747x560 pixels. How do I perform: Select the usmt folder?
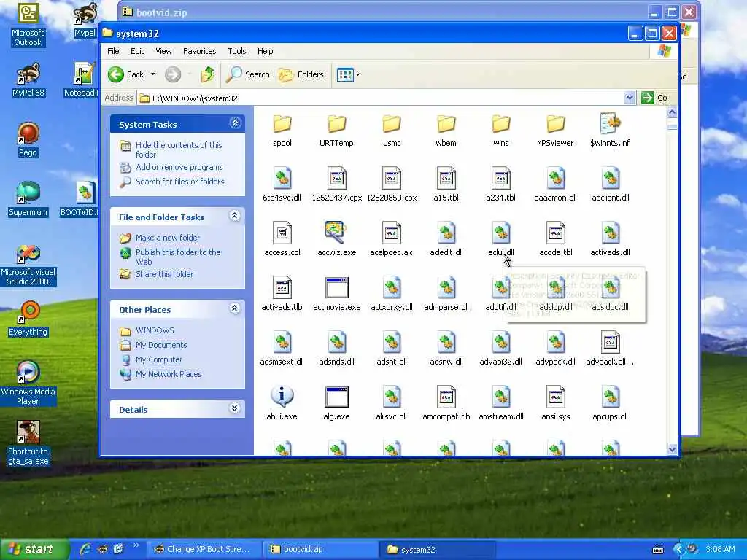pyautogui.click(x=391, y=131)
